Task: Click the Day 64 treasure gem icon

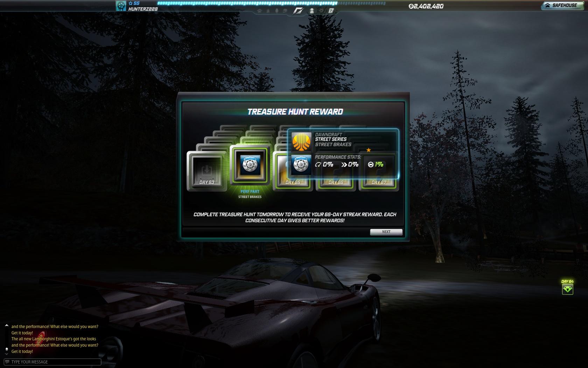Action: [567, 289]
